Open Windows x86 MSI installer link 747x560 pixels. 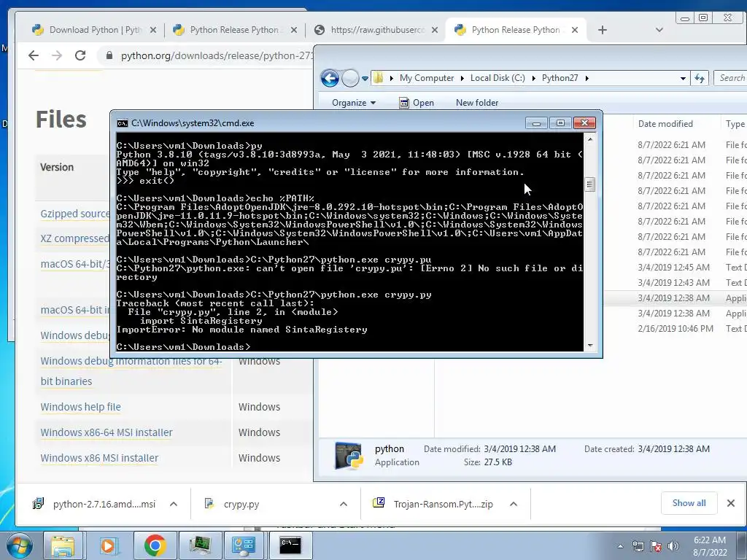coord(99,458)
